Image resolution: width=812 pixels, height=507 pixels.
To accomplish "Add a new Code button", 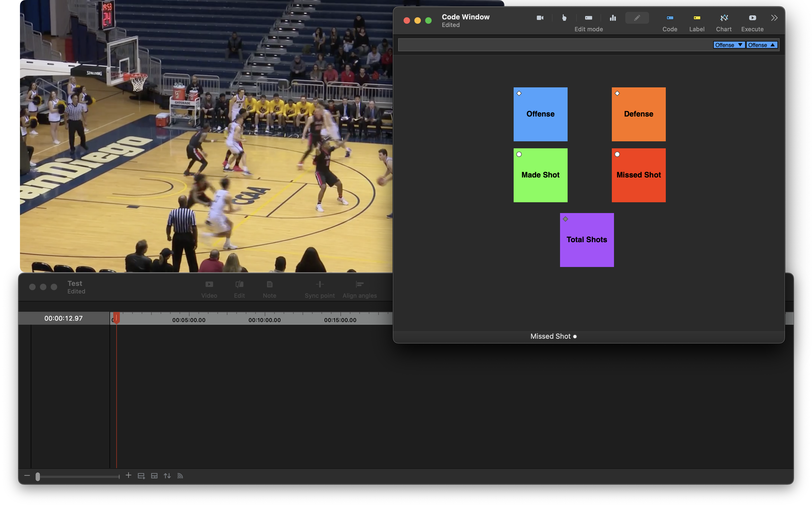I will [x=670, y=23].
